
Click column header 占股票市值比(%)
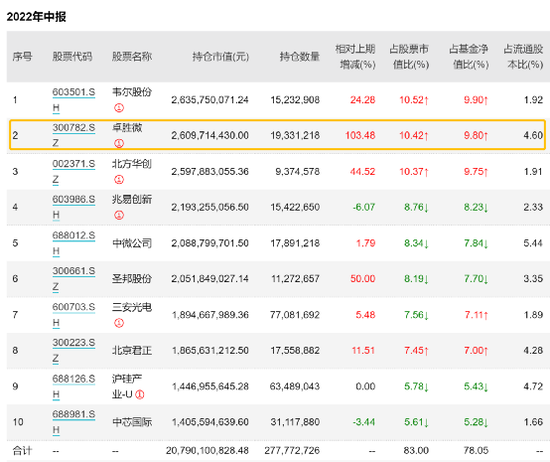tap(409, 56)
